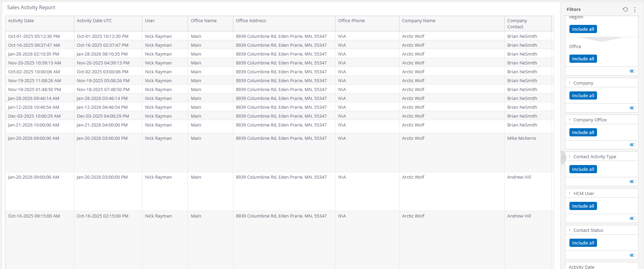
Task: Click Include all under Contact Status filter
Action: [x=583, y=243]
